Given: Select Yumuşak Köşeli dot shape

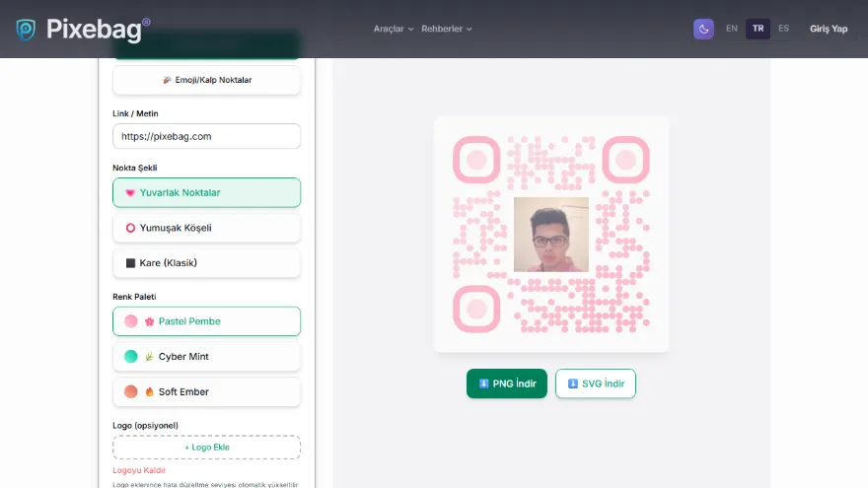Looking at the screenshot, I should [206, 228].
